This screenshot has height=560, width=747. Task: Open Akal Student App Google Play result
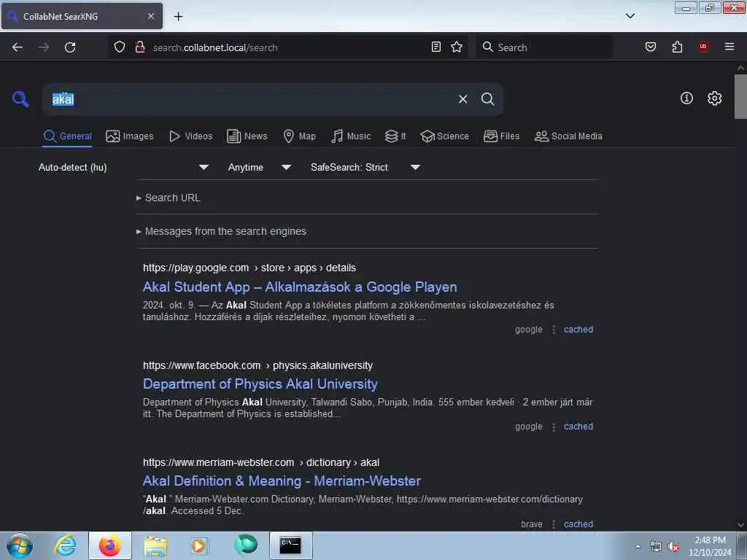pyautogui.click(x=300, y=287)
